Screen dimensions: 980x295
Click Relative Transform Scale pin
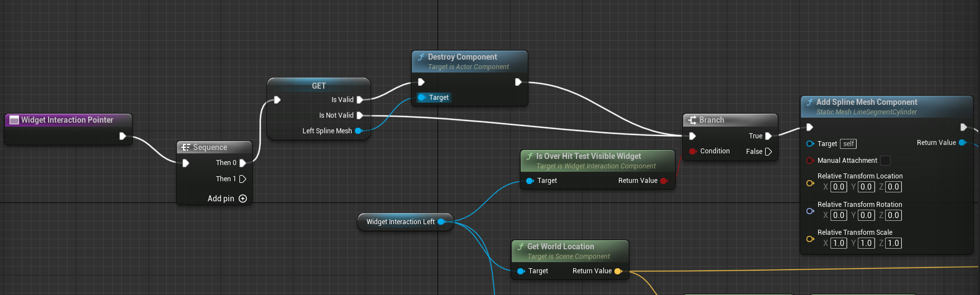[x=810, y=239]
